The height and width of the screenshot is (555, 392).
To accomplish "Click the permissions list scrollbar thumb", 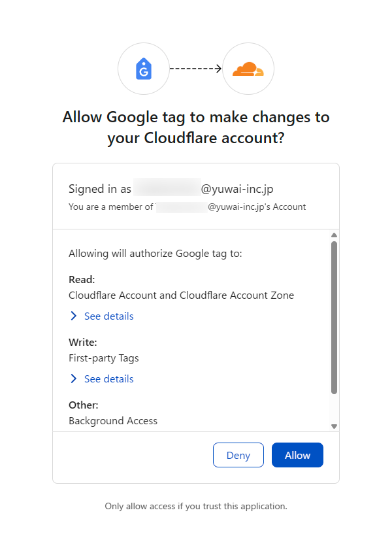I will [334, 318].
